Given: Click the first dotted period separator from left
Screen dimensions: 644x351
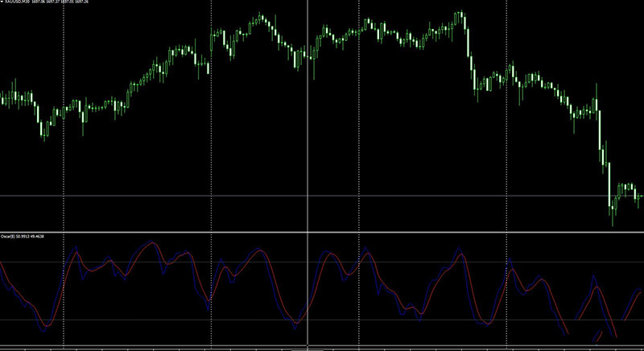Looking at the screenshot, I should 63,161.
